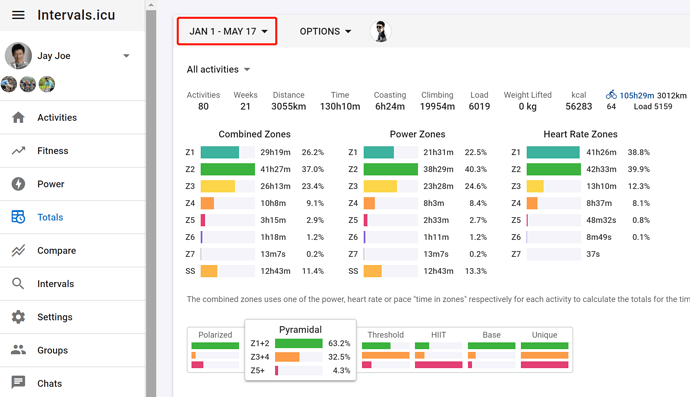
Task: Open the Compare page
Action: point(73,250)
